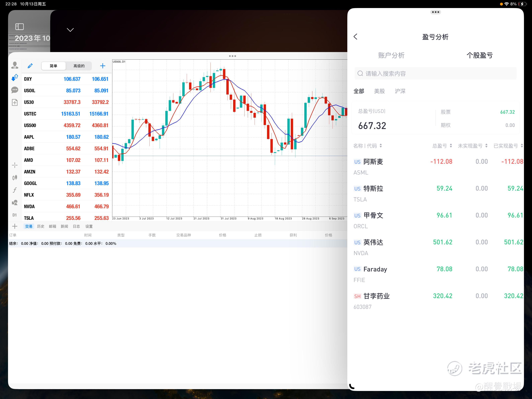
Task: Select the US30 quote row
Action: point(67,102)
